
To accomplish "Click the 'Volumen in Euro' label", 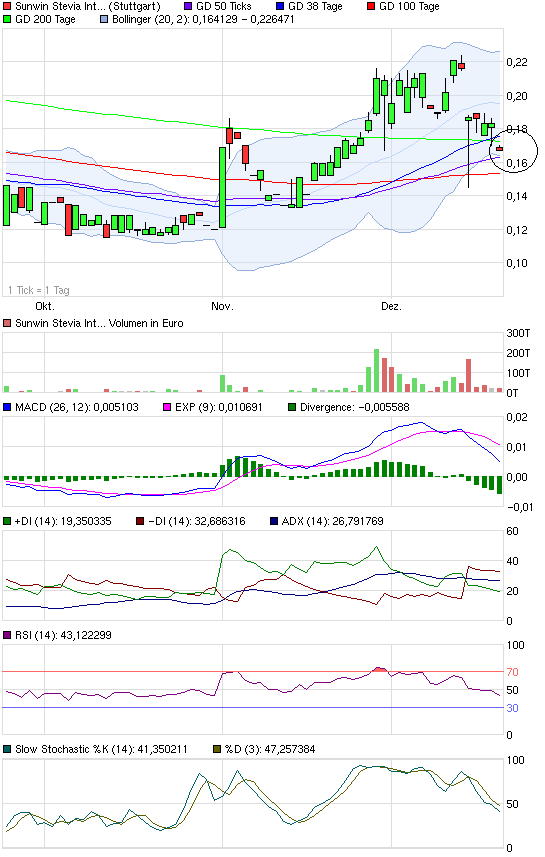I will click(x=146, y=323).
